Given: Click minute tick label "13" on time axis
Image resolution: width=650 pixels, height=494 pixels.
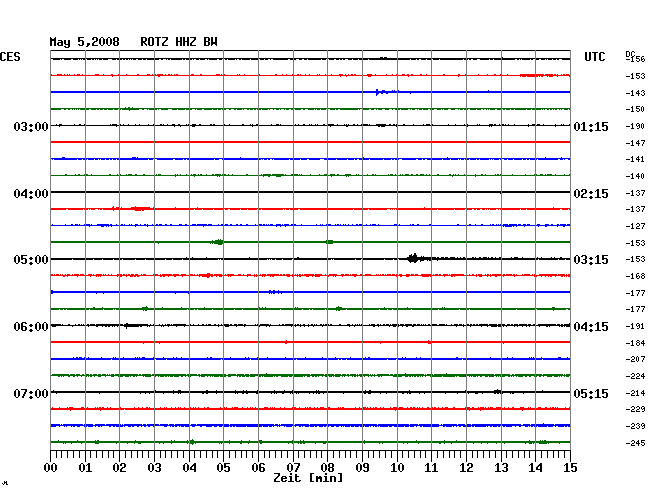Looking at the screenshot, I should coord(501,468).
